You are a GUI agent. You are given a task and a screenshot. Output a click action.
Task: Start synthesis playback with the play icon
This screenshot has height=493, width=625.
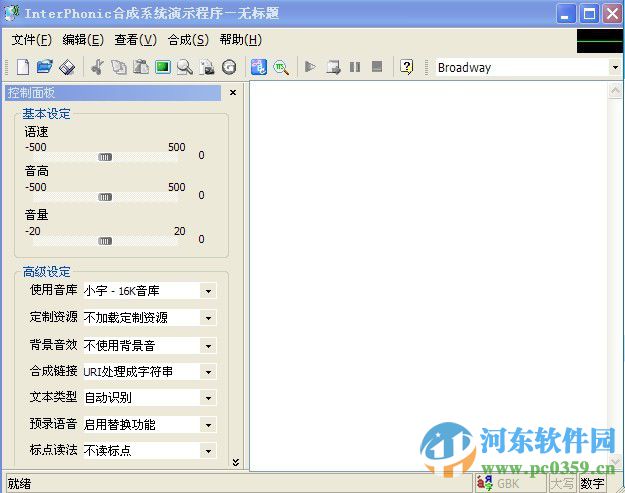[x=310, y=67]
